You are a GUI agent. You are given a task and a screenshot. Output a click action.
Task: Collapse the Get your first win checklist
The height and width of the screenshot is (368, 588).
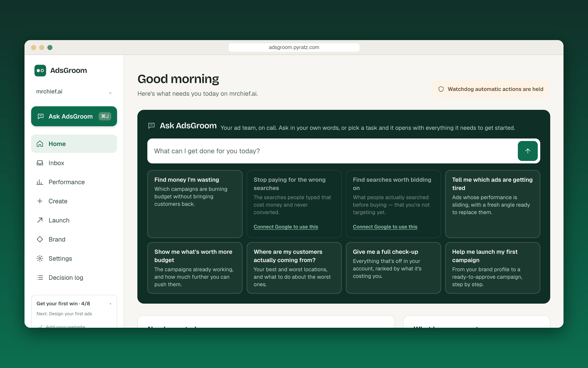(110, 304)
